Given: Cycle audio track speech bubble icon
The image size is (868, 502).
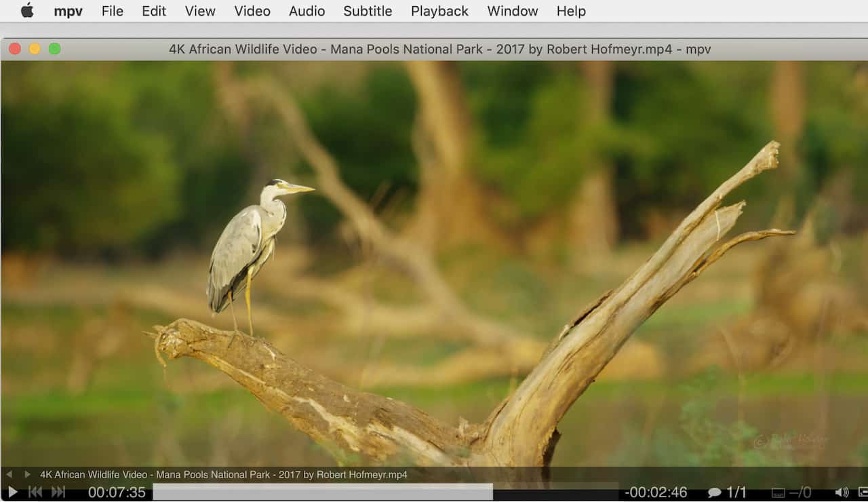Looking at the screenshot, I should point(714,493).
